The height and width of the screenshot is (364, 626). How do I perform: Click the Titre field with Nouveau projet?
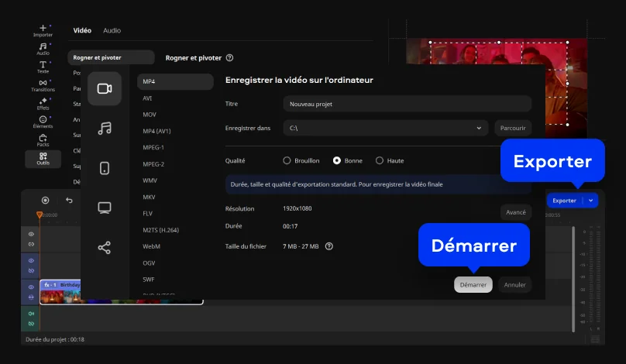click(x=407, y=104)
